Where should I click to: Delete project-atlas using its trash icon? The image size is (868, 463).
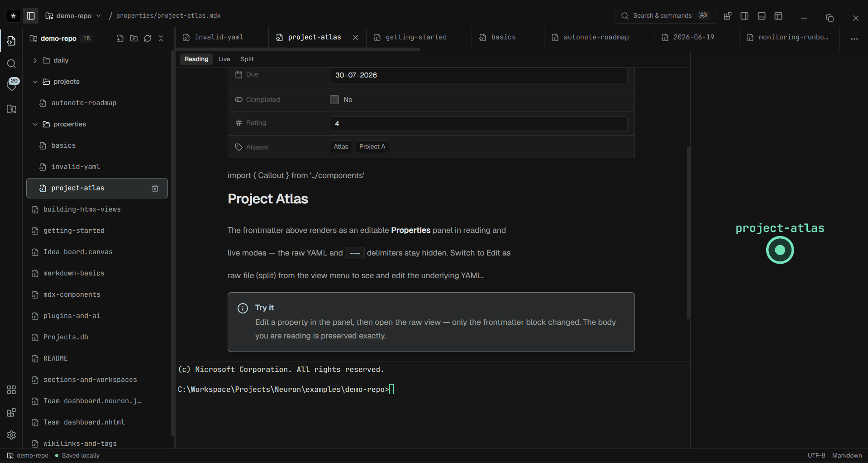tap(155, 188)
